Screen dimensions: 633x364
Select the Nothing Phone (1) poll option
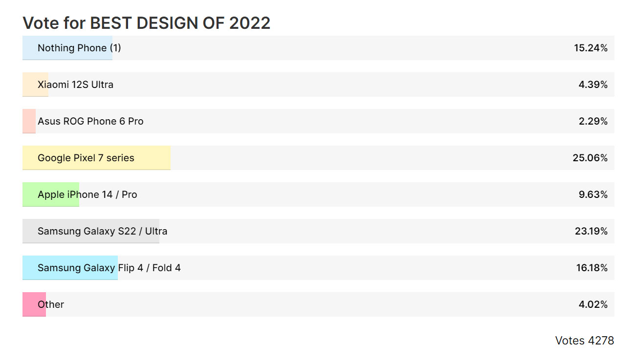point(318,48)
